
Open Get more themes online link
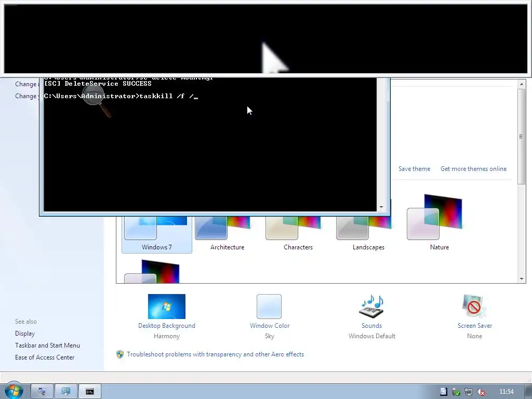click(x=474, y=169)
